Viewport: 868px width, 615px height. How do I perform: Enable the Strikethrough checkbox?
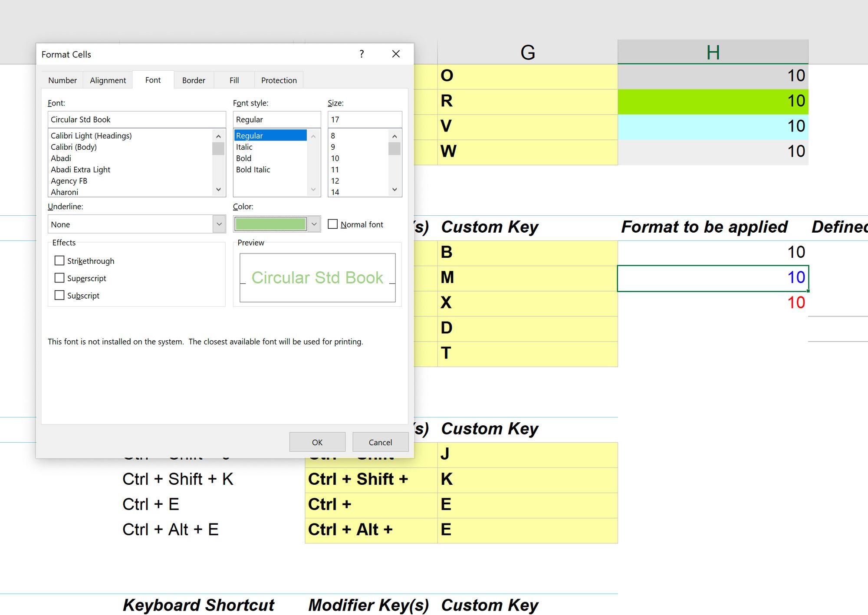click(59, 260)
